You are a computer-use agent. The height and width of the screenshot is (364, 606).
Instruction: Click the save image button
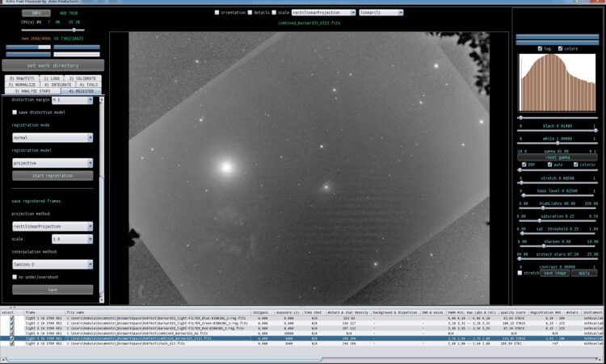[555, 273]
